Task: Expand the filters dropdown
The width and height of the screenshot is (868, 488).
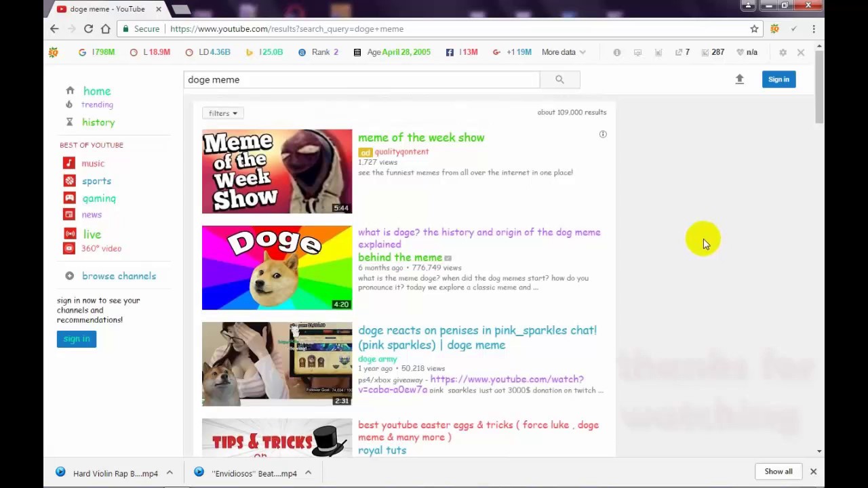Action: point(222,113)
